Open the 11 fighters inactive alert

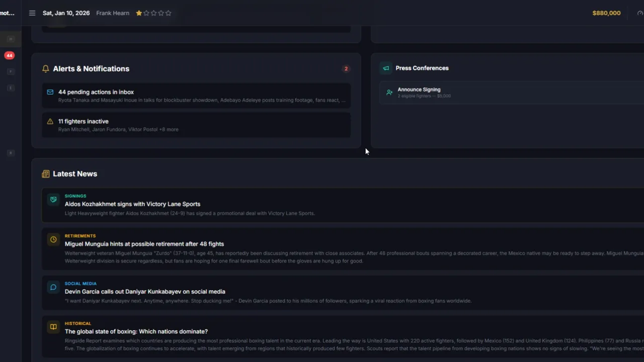click(196, 125)
